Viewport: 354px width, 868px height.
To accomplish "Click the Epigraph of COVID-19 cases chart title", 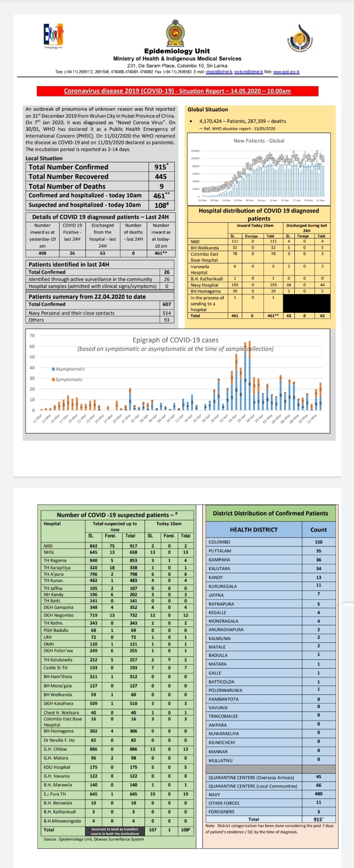I will (175, 340).
